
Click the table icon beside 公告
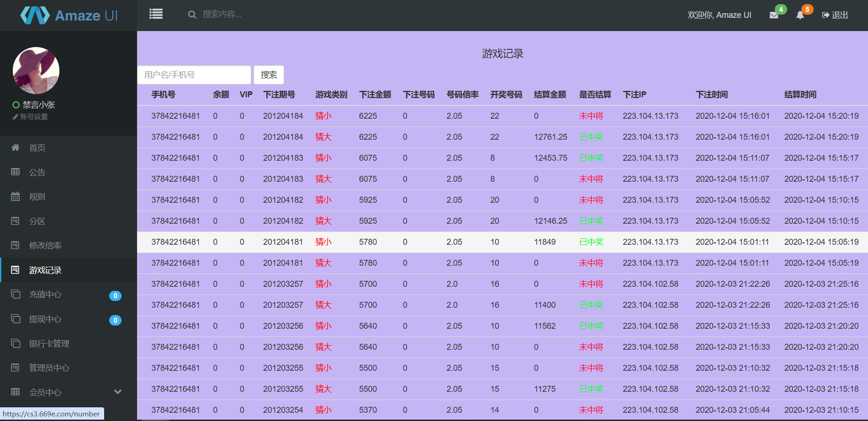click(16, 172)
